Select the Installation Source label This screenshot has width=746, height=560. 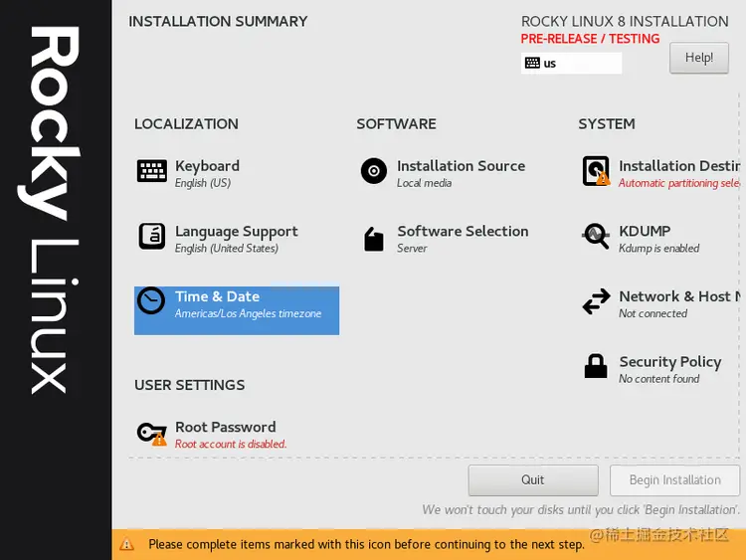pyautogui.click(x=461, y=166)
